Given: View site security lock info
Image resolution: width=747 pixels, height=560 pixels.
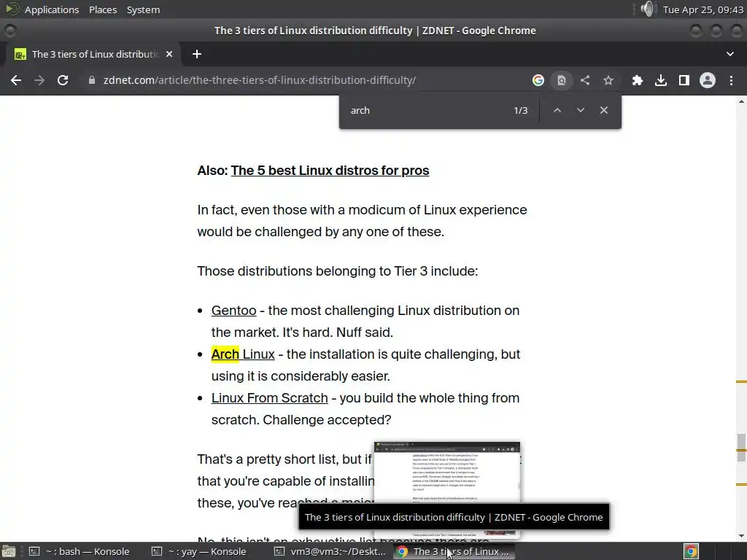Looking at the screenshot, I should pos(92,80).
